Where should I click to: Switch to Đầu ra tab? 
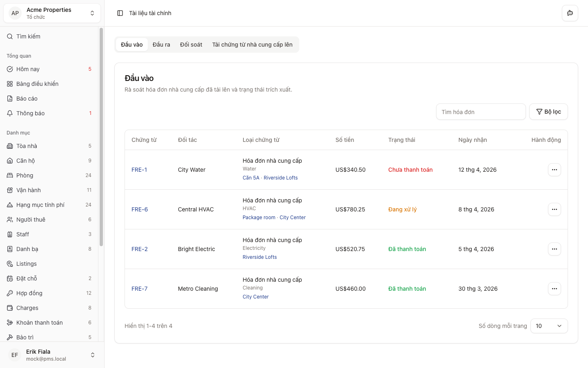pos(161,45)
